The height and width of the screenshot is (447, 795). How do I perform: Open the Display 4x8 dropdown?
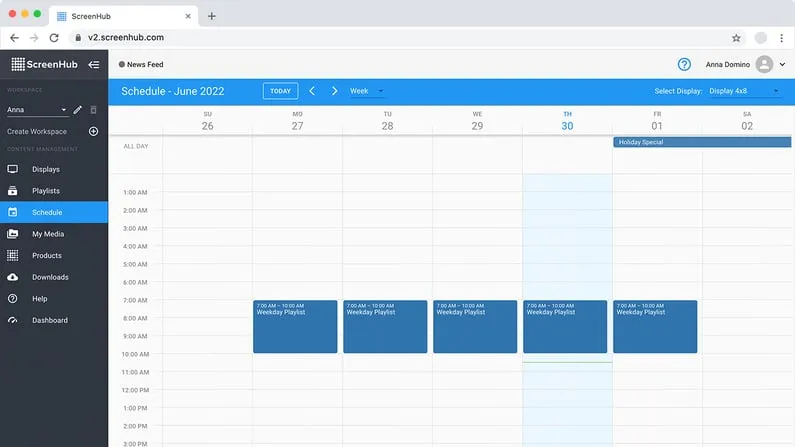[743, 91]
